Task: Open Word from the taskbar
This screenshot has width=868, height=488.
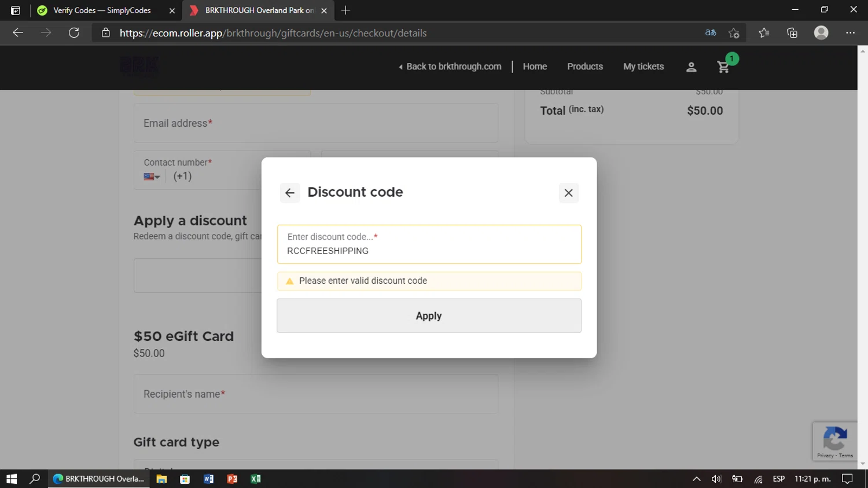Action: coord(209,479)
